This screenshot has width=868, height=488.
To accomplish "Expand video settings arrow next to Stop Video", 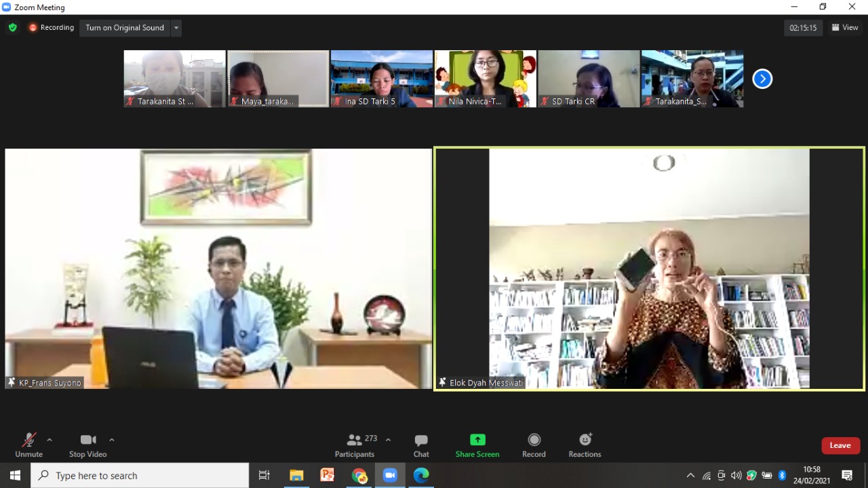I will pyautogui.click(x=112, y=440).
